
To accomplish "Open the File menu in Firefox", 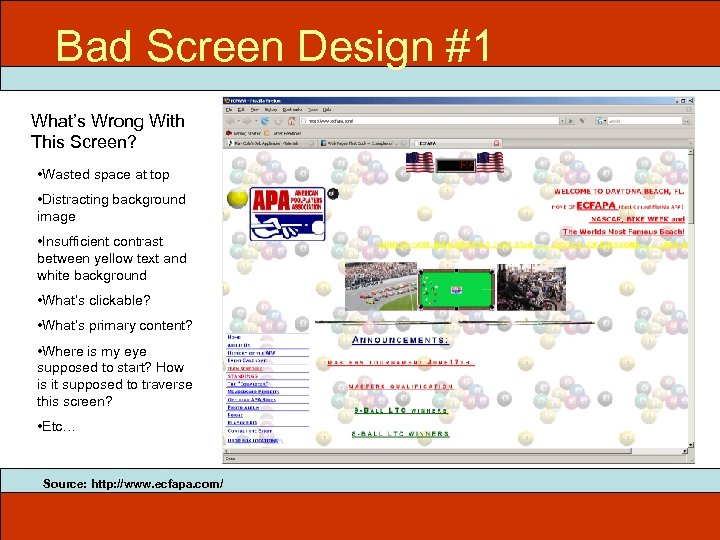I will [x=229, y=110].
